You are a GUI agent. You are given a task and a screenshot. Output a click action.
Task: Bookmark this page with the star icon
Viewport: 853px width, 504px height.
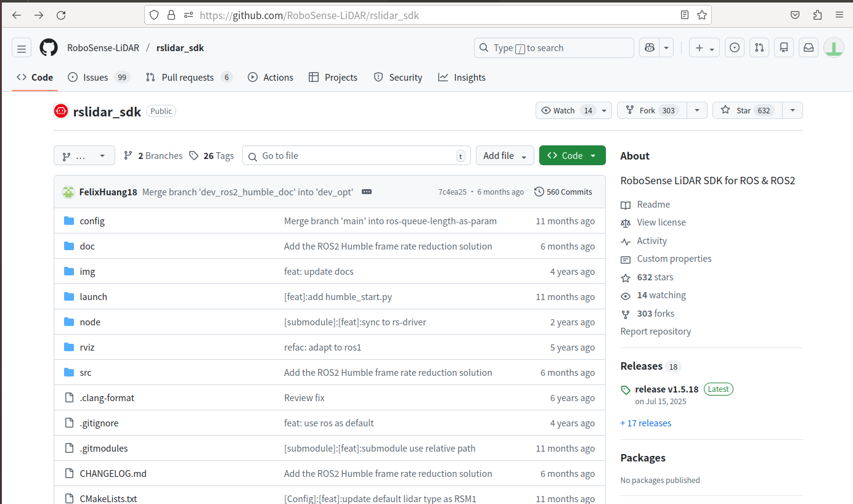701,15
